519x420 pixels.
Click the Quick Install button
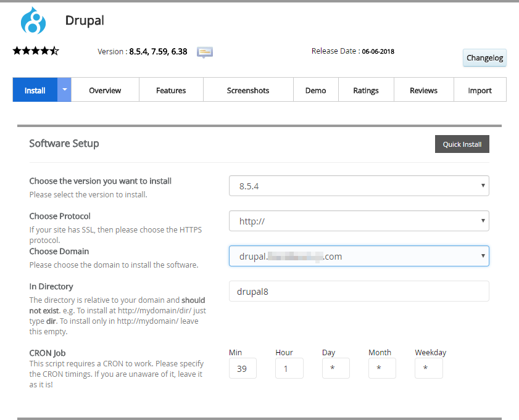click(x=462, y=144)
